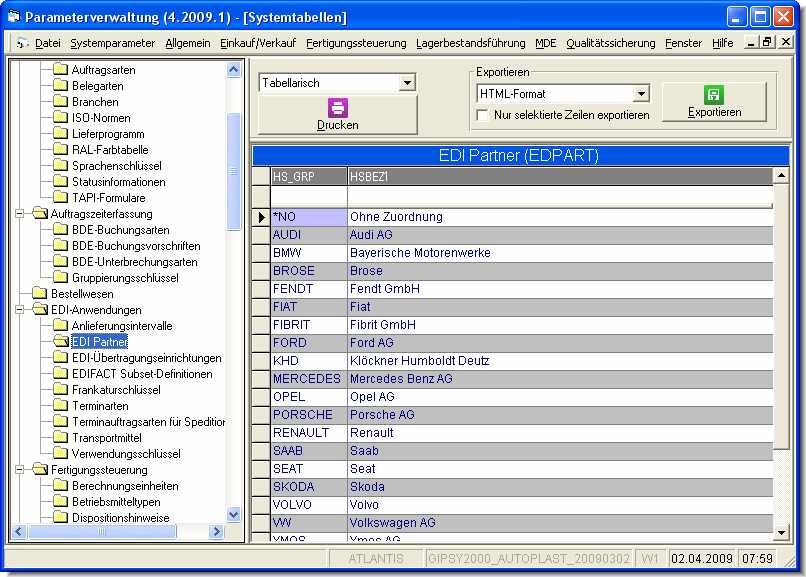The width and height of the screenshot is (806, 577).
Task: Open the Allgemein menu
Action: click(x=188, y=43)
